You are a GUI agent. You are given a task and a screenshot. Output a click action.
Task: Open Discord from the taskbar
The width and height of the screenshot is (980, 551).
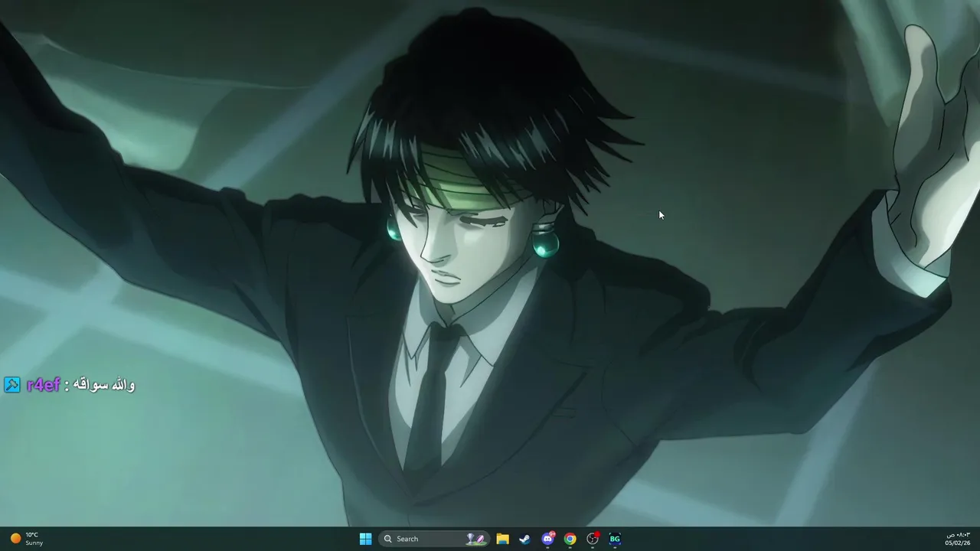pos(547,539)
